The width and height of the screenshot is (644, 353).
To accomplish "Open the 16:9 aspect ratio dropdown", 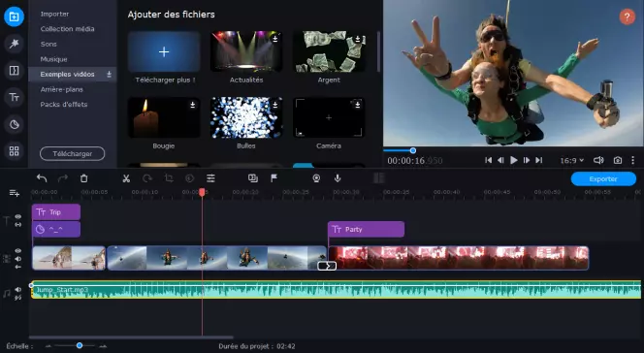I will tap(571, 160).
